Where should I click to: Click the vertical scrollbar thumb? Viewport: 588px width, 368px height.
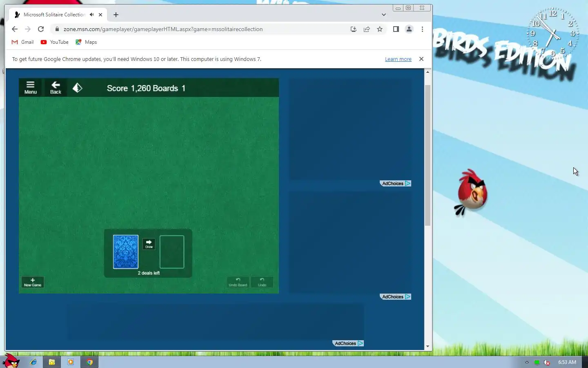[428, 155]
